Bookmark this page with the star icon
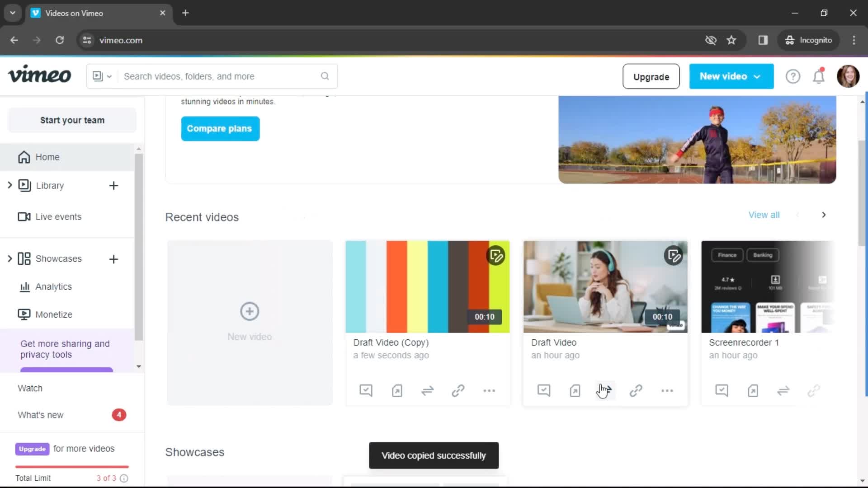 click(x=731, y=40)
